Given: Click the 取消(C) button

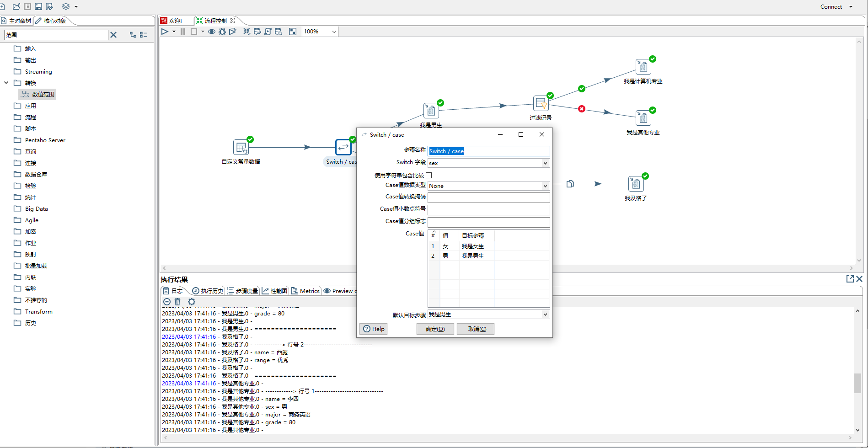Looking at the screenshot, I should [x=476, y=329].
